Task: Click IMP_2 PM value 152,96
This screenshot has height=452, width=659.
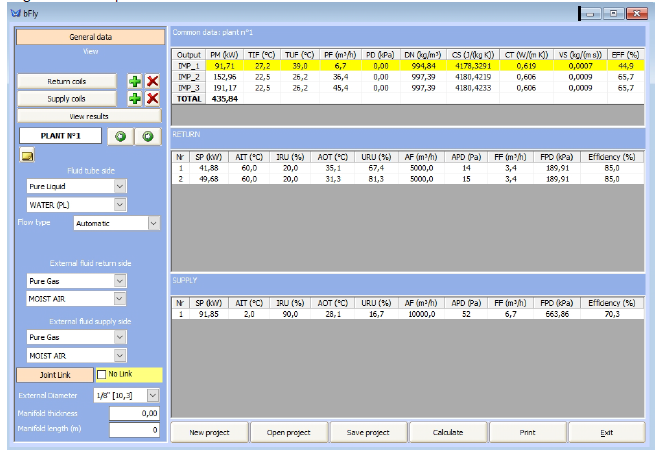Action: pyautogui.click(x=225, y=77)
